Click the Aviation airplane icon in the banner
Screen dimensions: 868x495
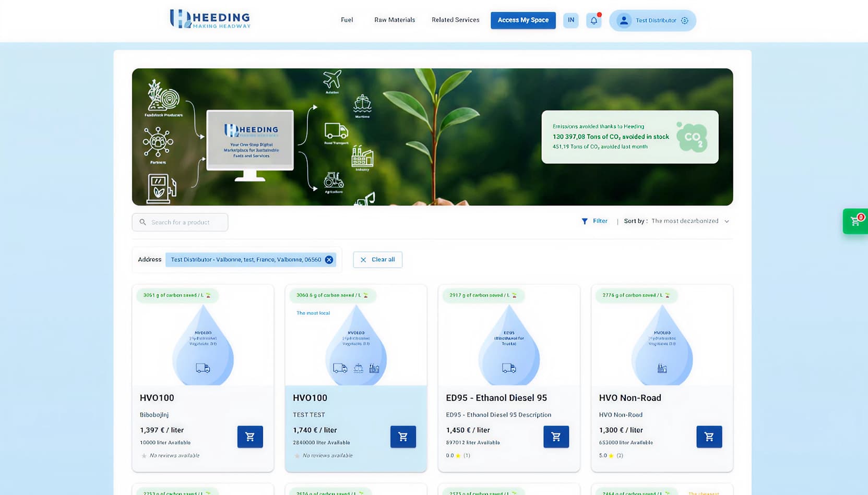332,80
